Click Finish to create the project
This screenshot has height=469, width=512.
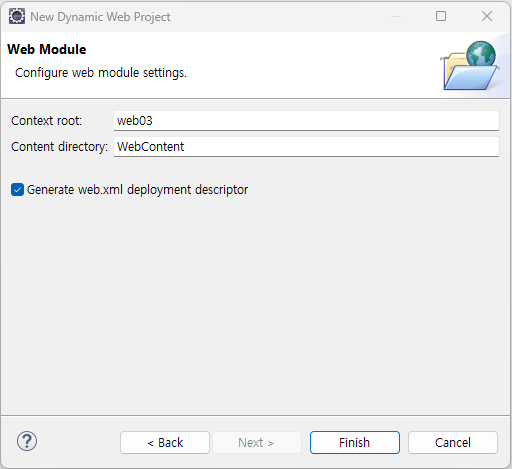coord(355,443)
